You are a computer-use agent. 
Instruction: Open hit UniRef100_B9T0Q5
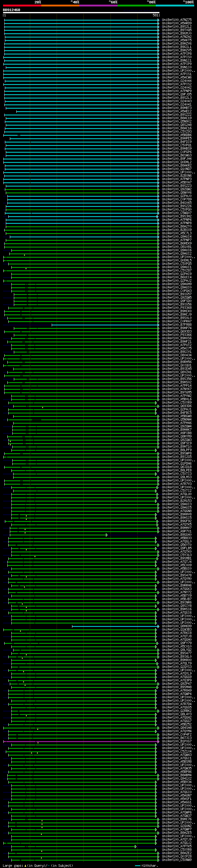pyautogui.click(x=177, y=30)
